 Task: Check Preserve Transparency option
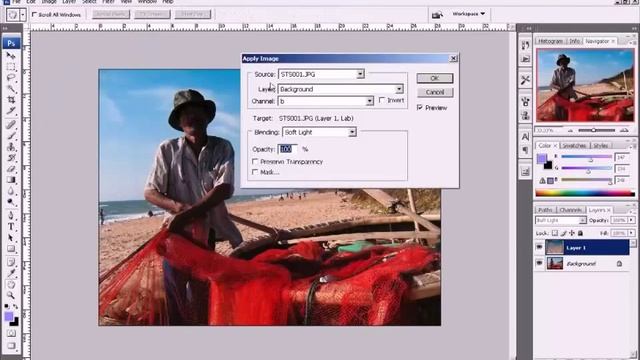coord(255,162)
